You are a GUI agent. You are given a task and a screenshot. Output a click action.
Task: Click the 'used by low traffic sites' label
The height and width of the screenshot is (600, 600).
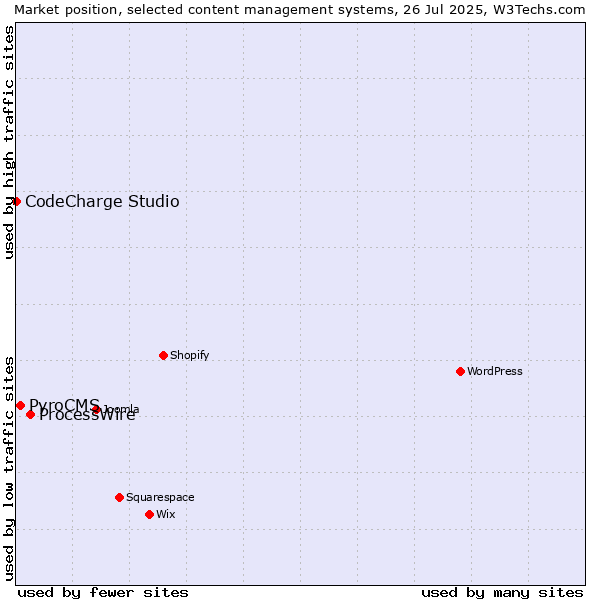(8, 469)
